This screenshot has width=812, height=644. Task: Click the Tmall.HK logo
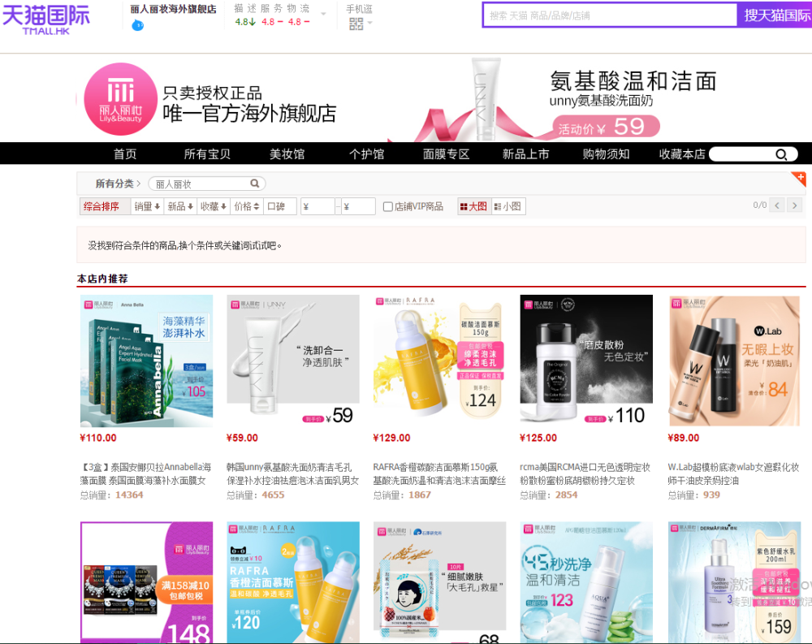pos(46,19)
